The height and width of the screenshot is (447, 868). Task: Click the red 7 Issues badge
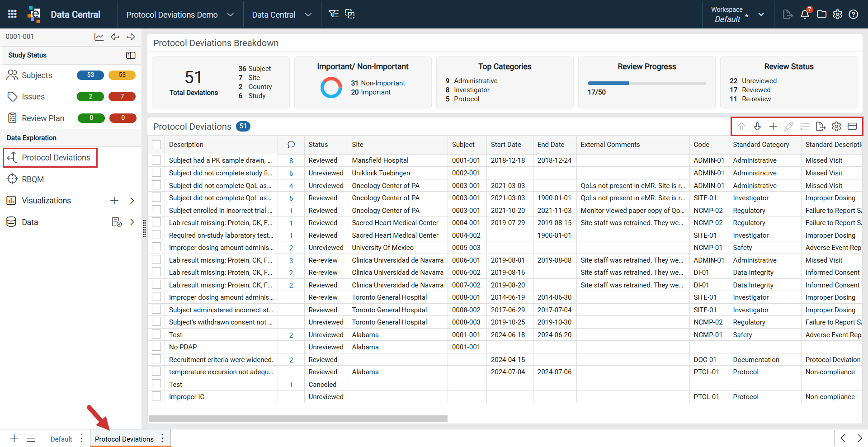click(122, 96)
